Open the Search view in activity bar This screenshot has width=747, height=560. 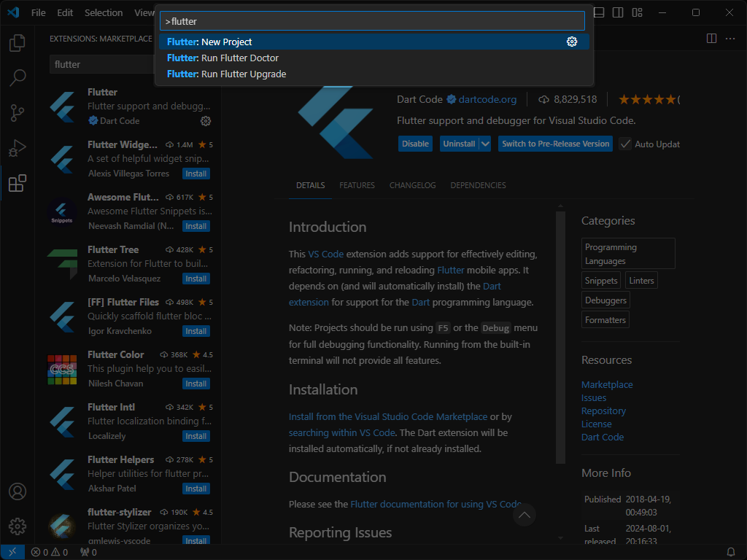(18, 77)
